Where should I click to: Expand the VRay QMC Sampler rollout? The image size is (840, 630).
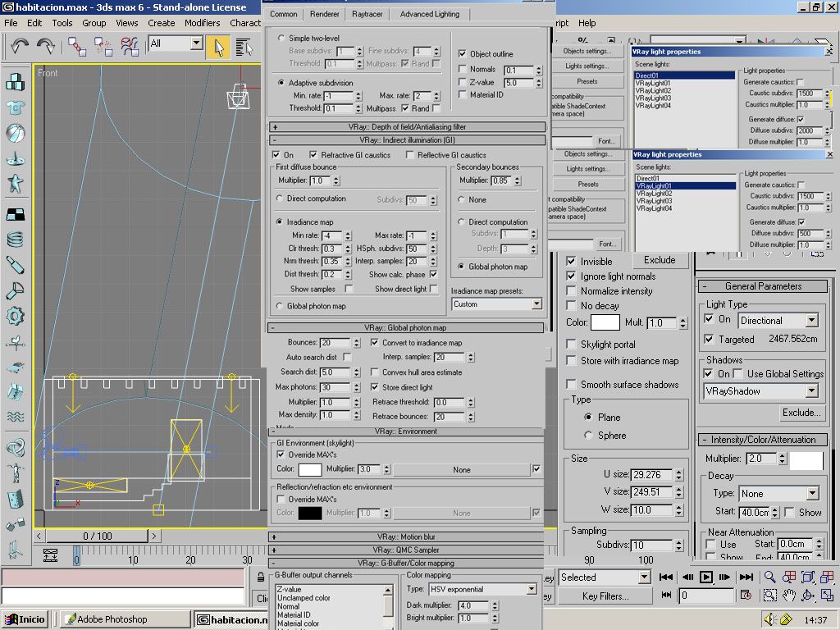click(x=406, y=550)
